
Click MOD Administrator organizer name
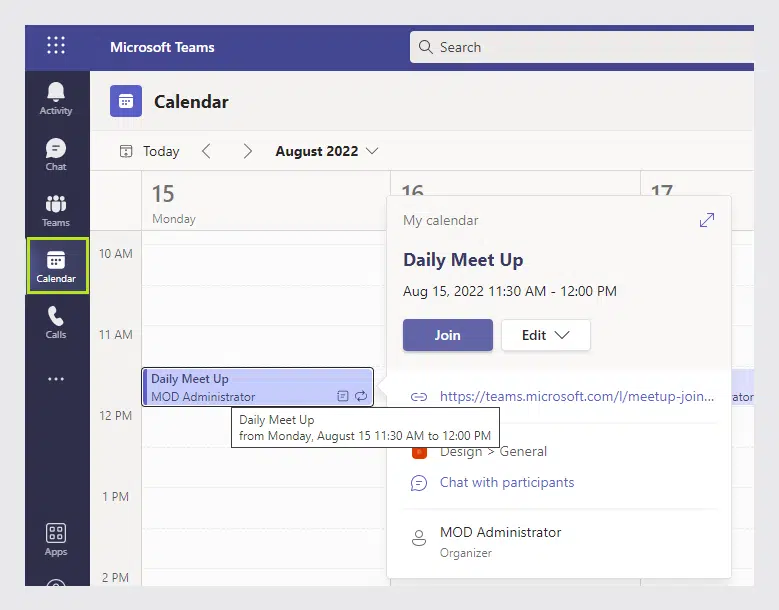(x=500, y=533)
